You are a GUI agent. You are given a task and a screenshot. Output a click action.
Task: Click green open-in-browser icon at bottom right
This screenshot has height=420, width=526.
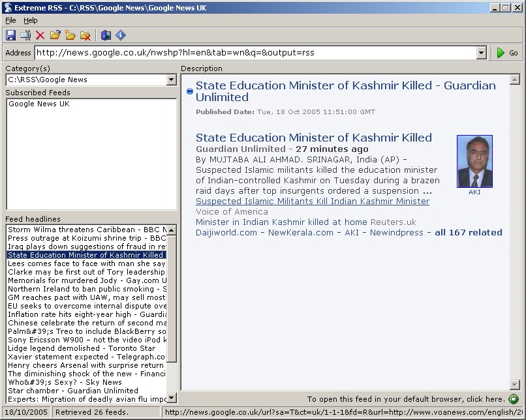pos(514,399)
